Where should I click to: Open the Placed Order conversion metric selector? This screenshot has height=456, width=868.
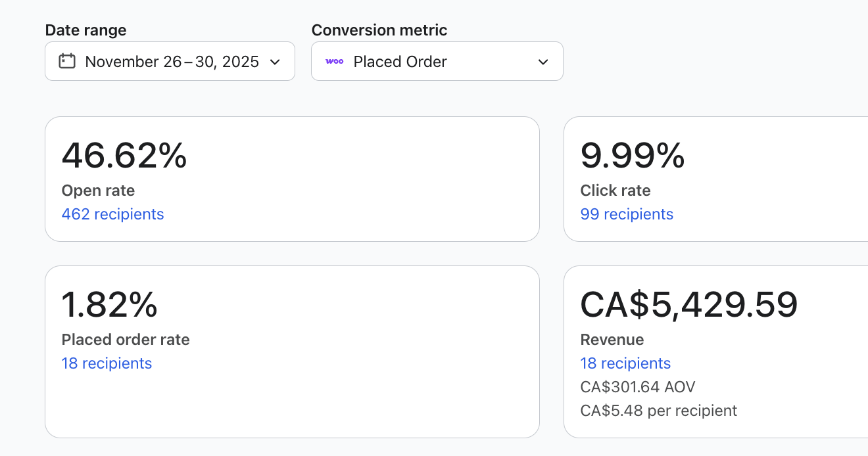click(x=437, y=61)
